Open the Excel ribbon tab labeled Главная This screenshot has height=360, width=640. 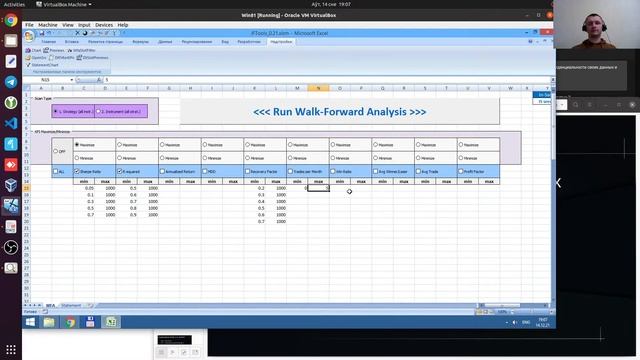point(48,42)
